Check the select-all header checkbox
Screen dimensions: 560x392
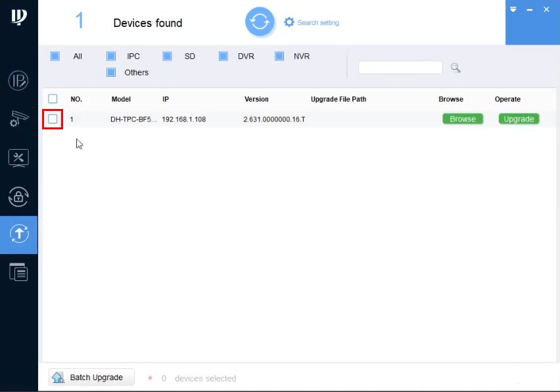(53, 98)
